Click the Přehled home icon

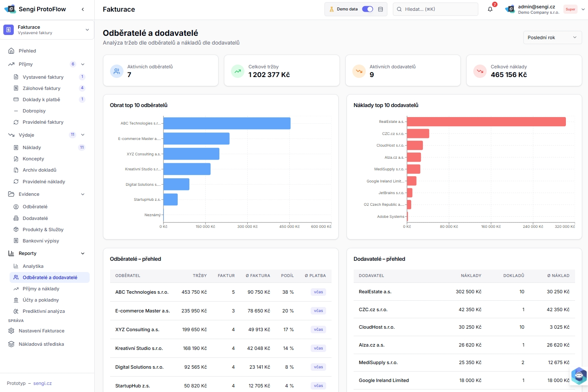click(x=11, y=51)
